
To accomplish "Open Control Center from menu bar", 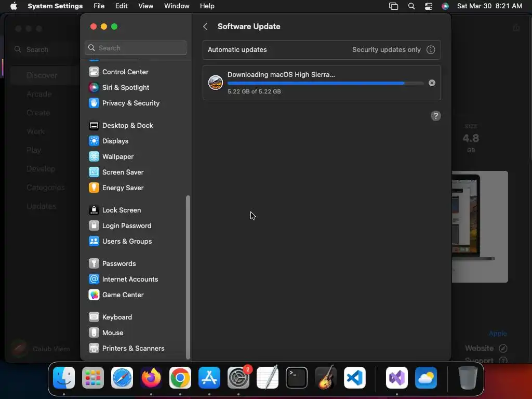I will tap(429, 6).
